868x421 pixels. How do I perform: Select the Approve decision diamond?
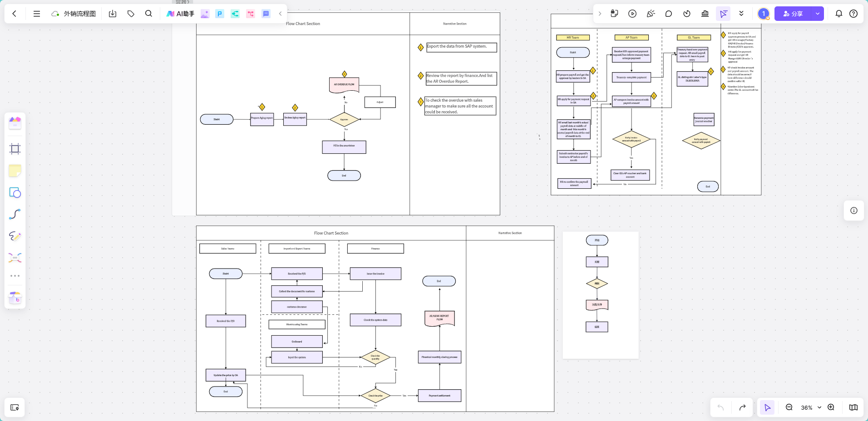344,119
